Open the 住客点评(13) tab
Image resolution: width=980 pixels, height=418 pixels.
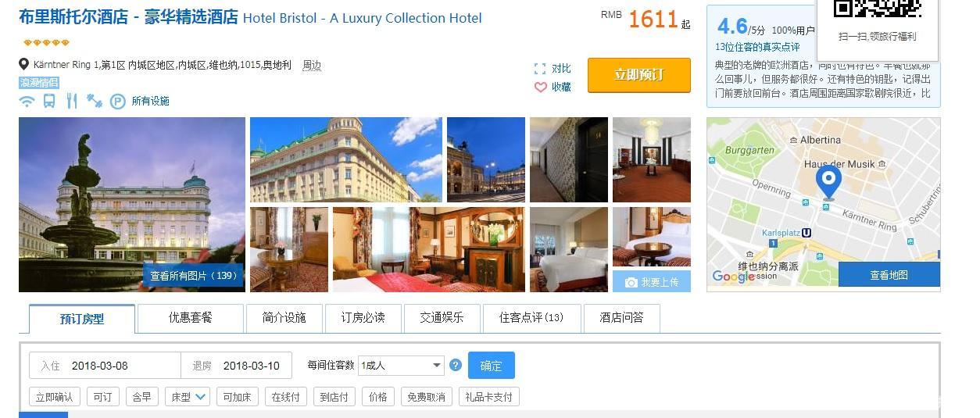pos(531,318)
